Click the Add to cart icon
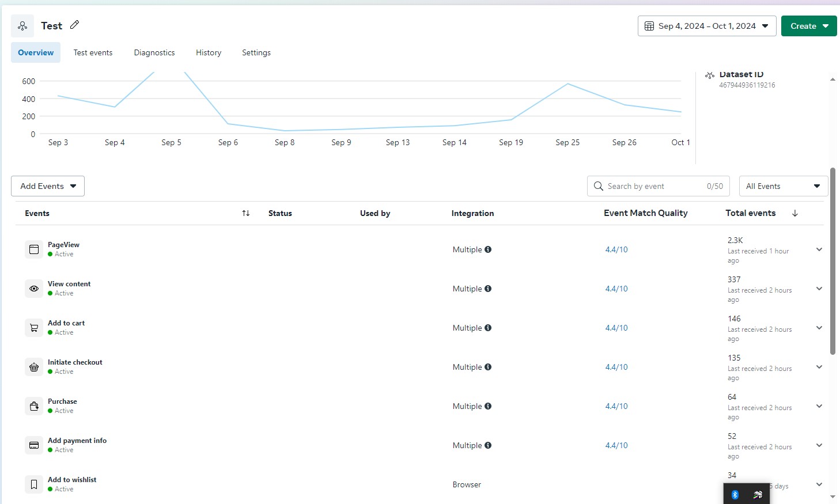The height and width of the screenshot is (504, 840). tap(34, 328)
